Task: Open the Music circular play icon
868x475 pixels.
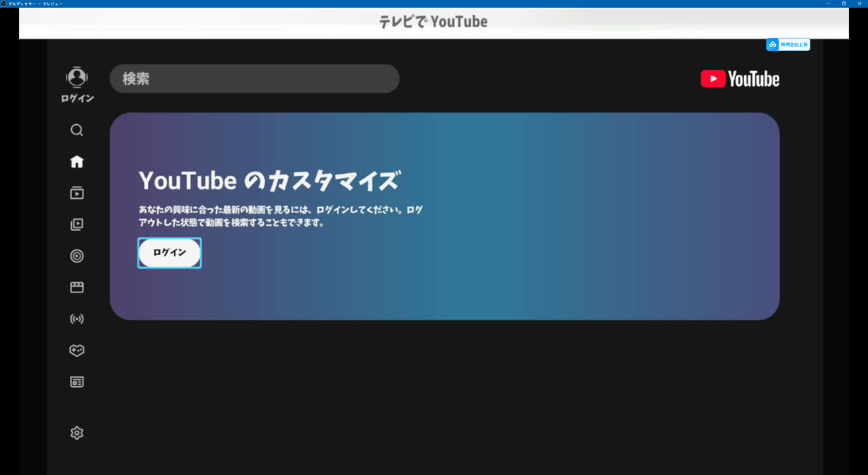Action: click(x=77, y=256)
